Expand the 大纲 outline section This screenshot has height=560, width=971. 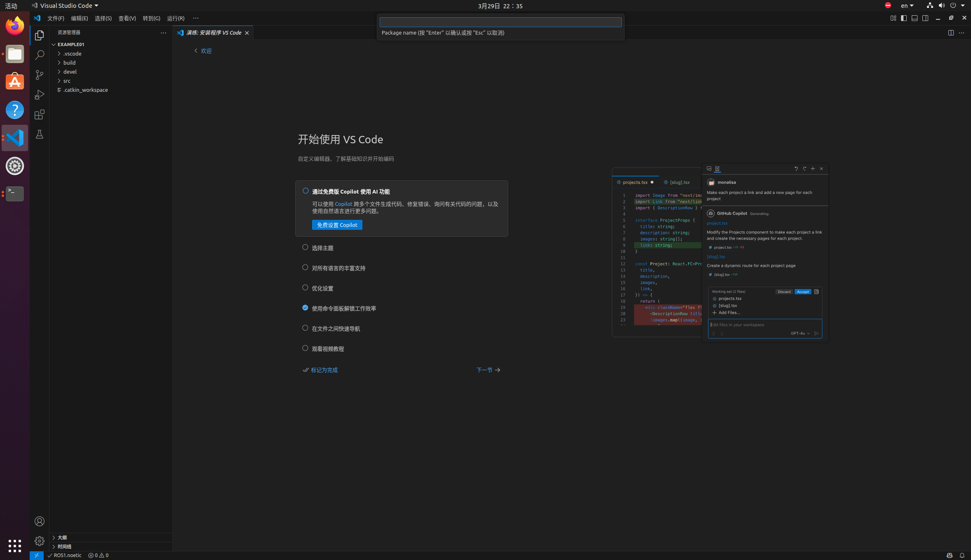pos(62,537)
